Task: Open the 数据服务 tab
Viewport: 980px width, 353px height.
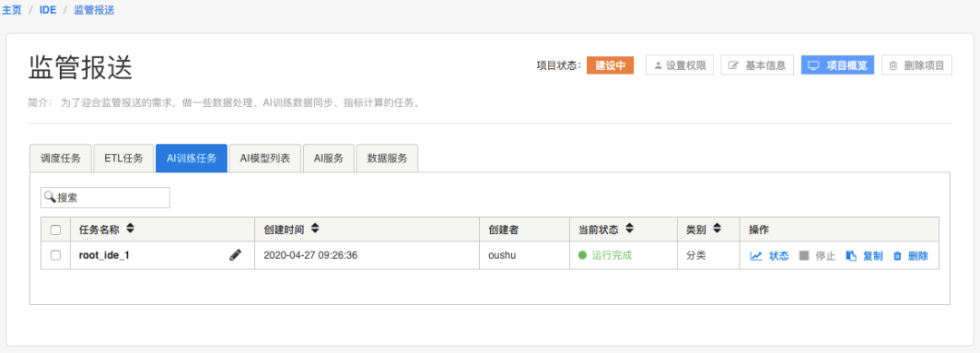Action: (387, 158)
